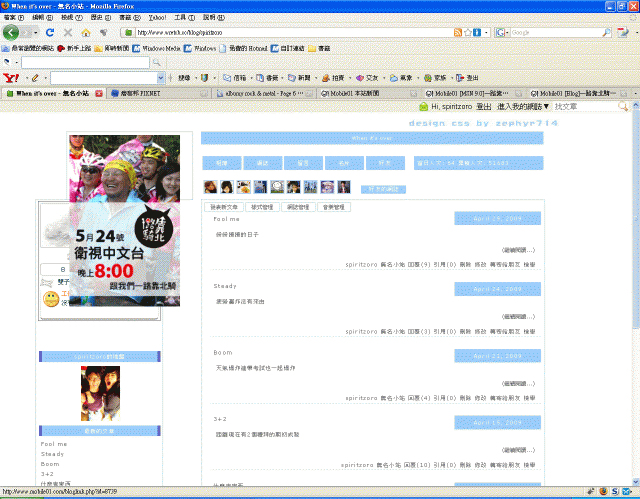Viewport: 640px width, 499px height.
Task: Go back with the green Back arrow
Action: 11,32
